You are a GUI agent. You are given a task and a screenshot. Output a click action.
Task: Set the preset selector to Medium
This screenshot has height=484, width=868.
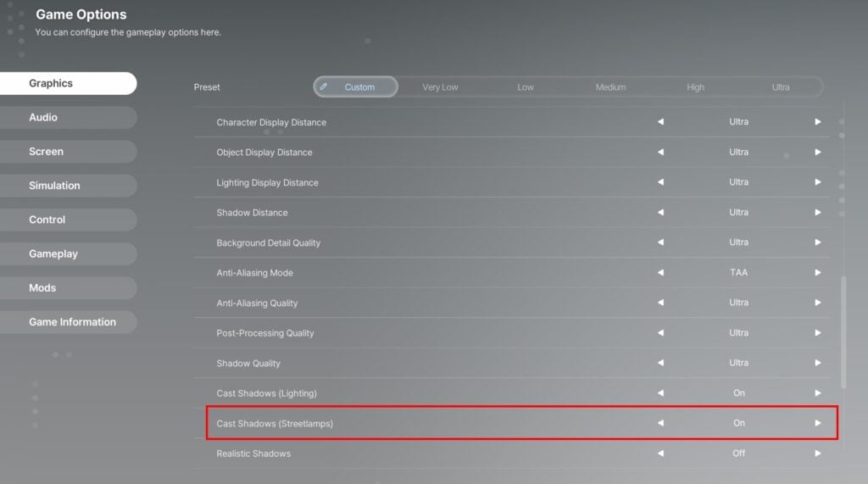610,87
